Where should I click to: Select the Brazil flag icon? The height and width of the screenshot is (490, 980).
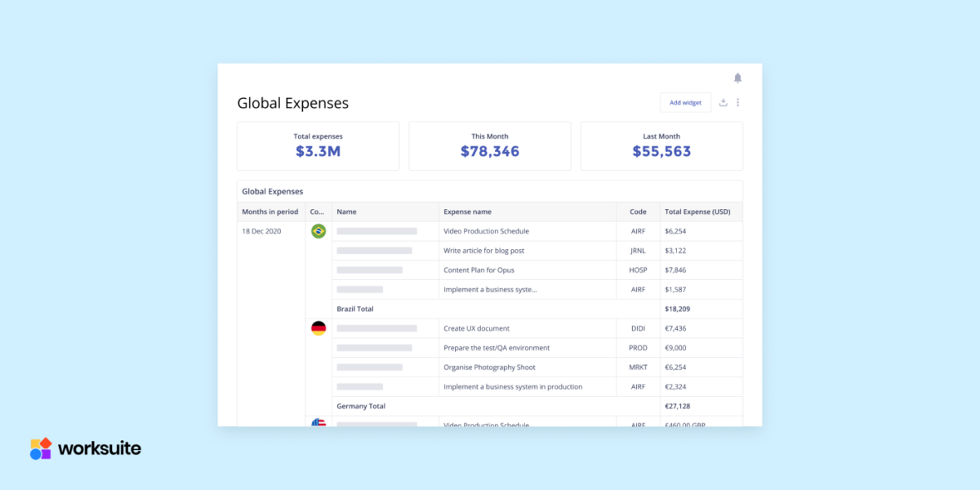click(x=318, y=231)
